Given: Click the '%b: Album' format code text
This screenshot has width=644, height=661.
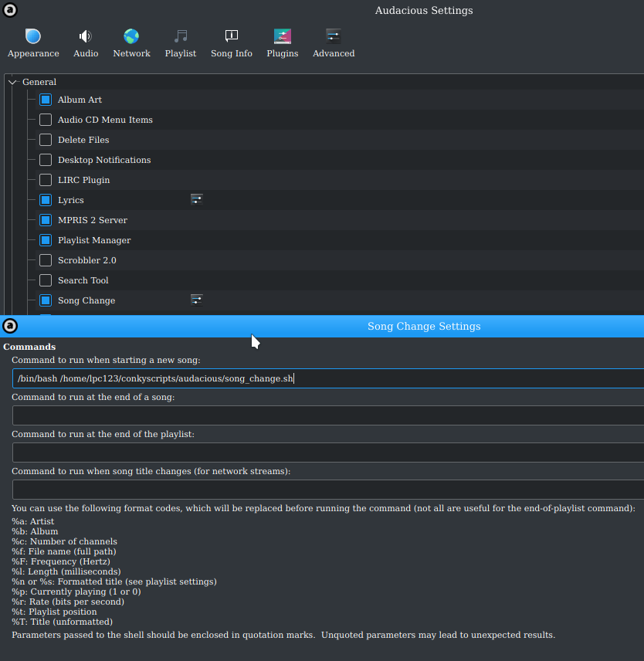Looking at the screenshot, I should [x=35, y=531].
